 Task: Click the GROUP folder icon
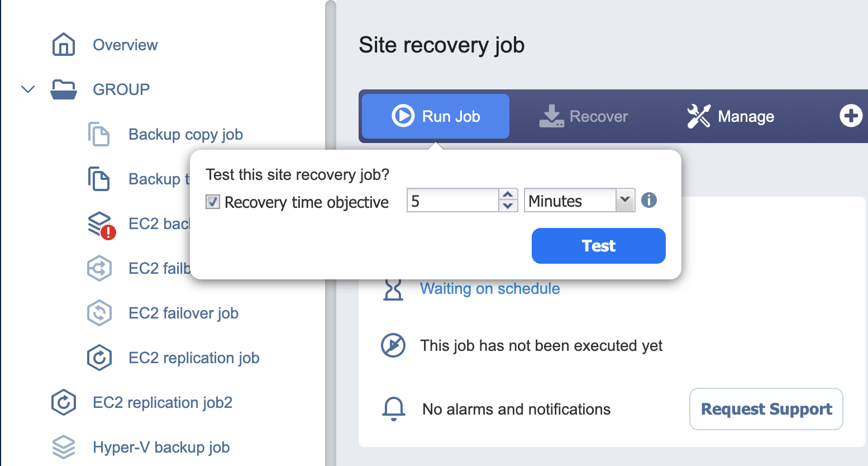64,89
